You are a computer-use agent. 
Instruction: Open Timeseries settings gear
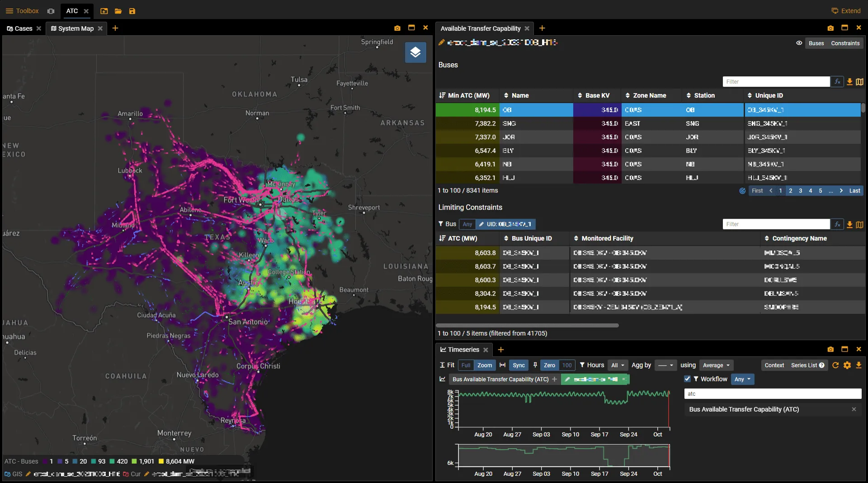[x=847, y=365]
